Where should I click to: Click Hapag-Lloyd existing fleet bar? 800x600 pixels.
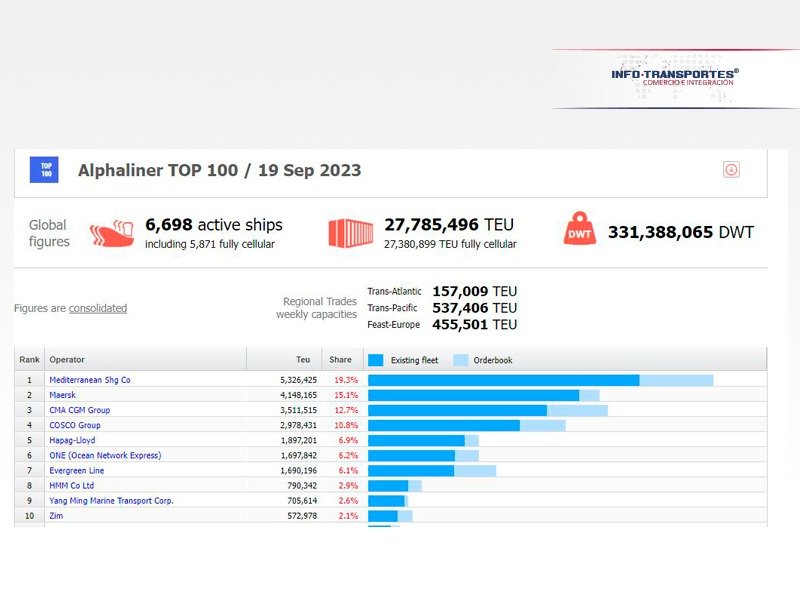(x=416, y=440)
